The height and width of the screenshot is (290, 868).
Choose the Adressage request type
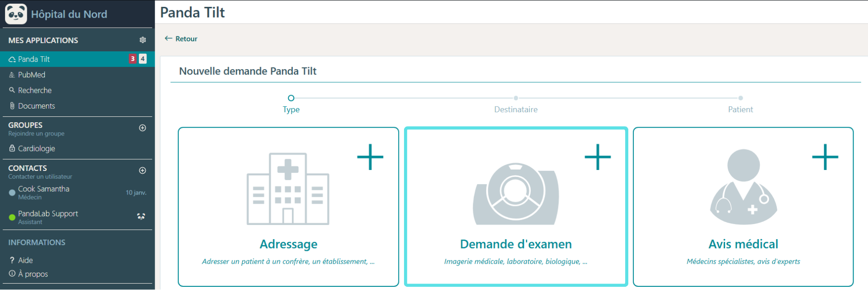coord(288,207)
